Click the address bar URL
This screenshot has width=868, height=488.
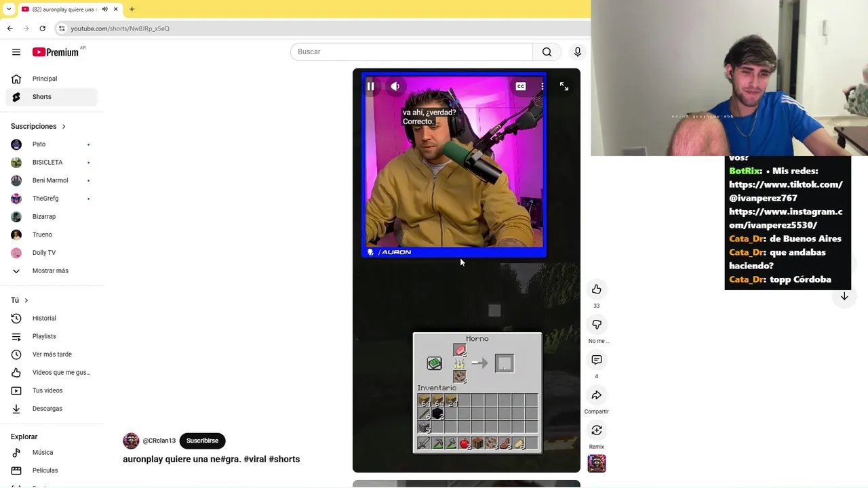point(120,28)
